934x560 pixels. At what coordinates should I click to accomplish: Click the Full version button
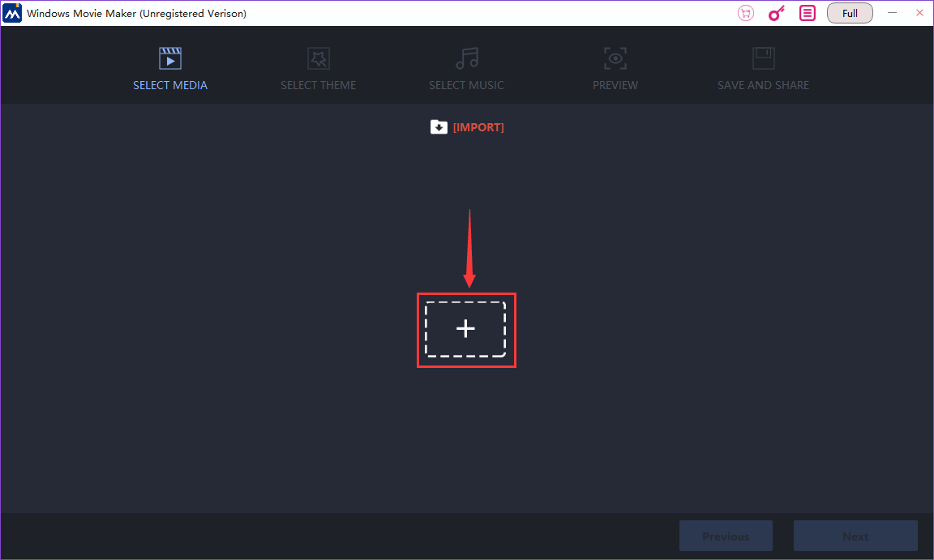850,13
